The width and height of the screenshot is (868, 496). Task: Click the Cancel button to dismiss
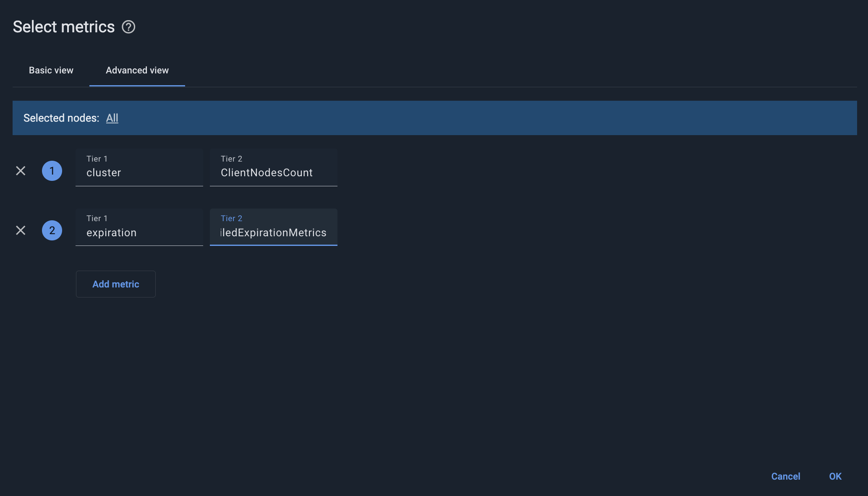tap(785, 476)
